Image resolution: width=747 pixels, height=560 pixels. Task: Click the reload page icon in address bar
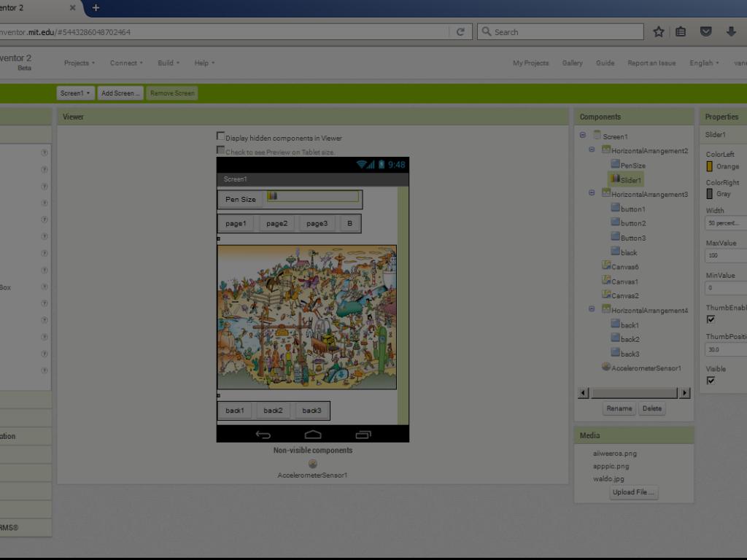pos(460,32)
